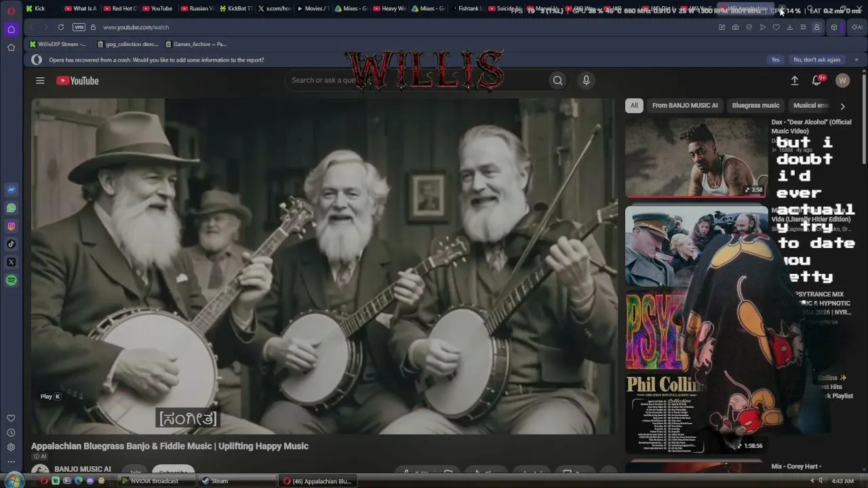Open Steam from the taskbar
Viewport: 868px width, 488px height.
[237, 481]
